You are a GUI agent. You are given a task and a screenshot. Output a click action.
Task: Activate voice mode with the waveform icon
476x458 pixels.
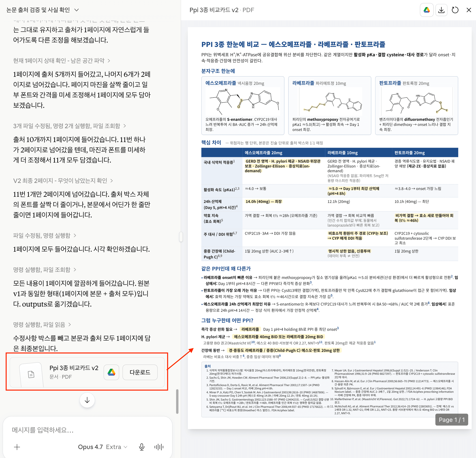(159, 447)
